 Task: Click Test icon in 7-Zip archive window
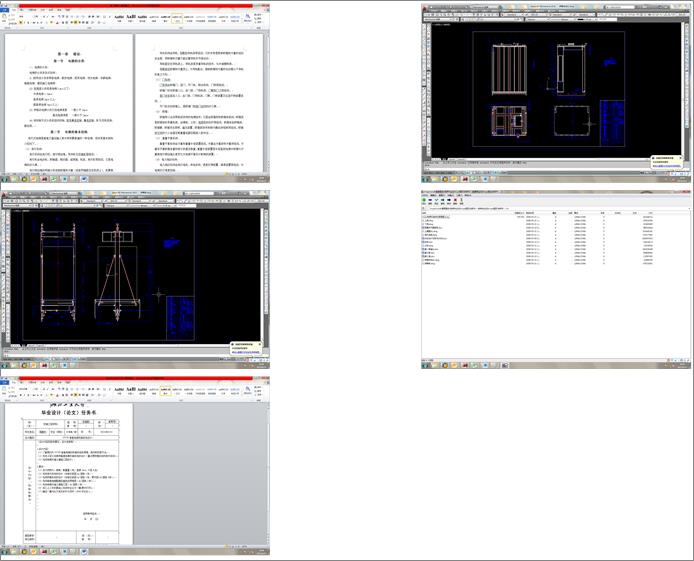(436, 200)
